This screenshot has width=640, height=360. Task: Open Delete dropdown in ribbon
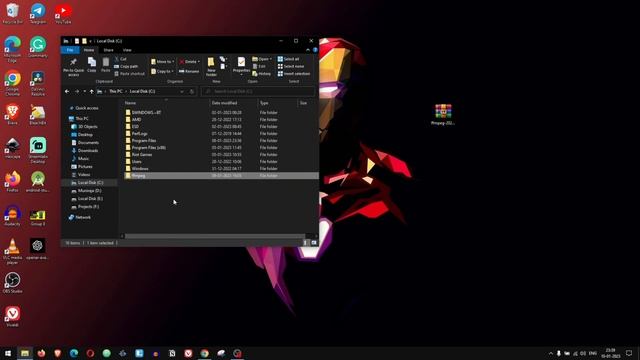(190, 62)
